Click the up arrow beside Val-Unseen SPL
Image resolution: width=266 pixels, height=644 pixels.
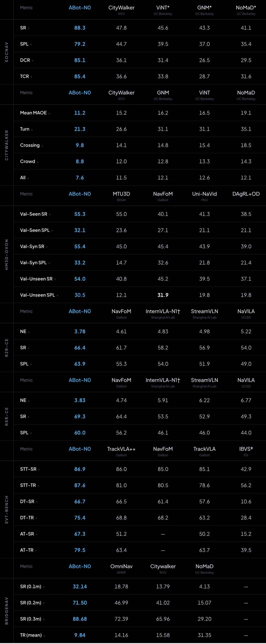point(57,296)
